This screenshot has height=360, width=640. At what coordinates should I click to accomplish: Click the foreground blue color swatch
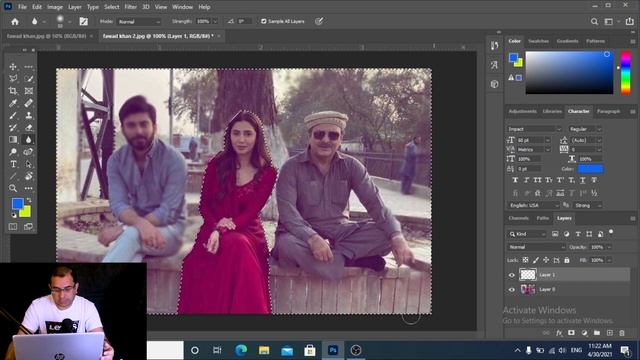click(18, 203)
